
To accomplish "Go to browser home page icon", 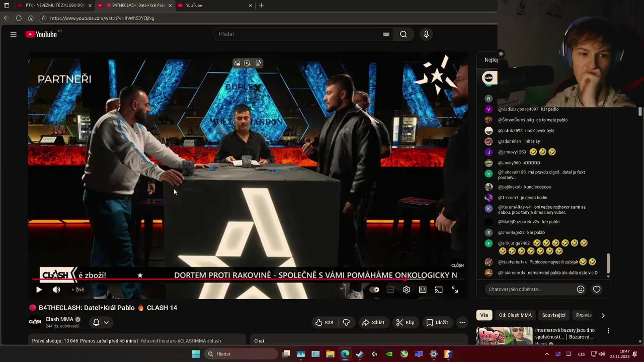I will 31,18.
